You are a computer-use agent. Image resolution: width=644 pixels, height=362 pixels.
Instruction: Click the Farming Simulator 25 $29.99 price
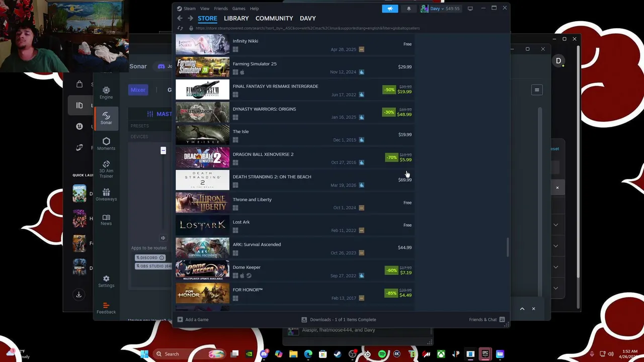(x=405, y=66)
